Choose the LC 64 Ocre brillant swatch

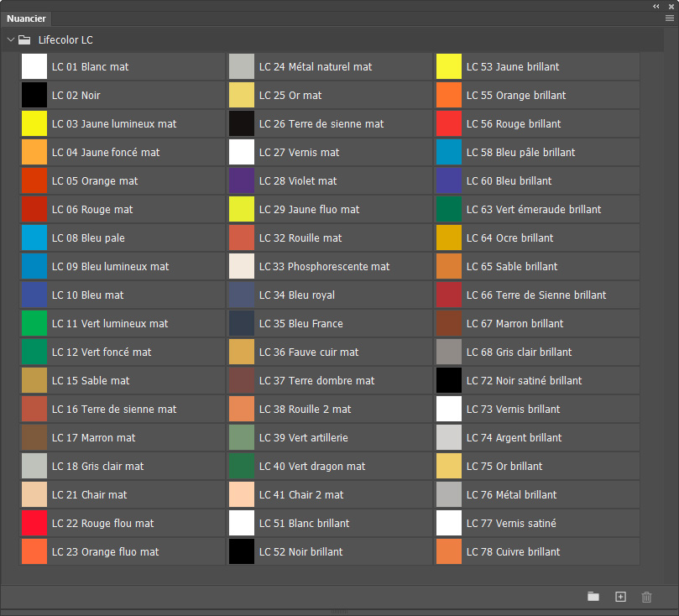coord(449,238)
